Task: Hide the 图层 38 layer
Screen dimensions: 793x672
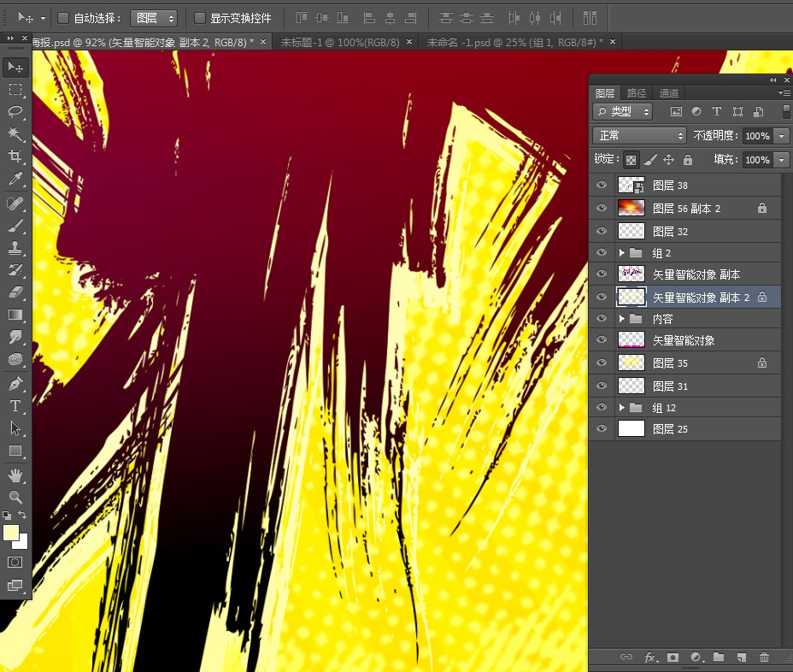Action: click(602, 186)
